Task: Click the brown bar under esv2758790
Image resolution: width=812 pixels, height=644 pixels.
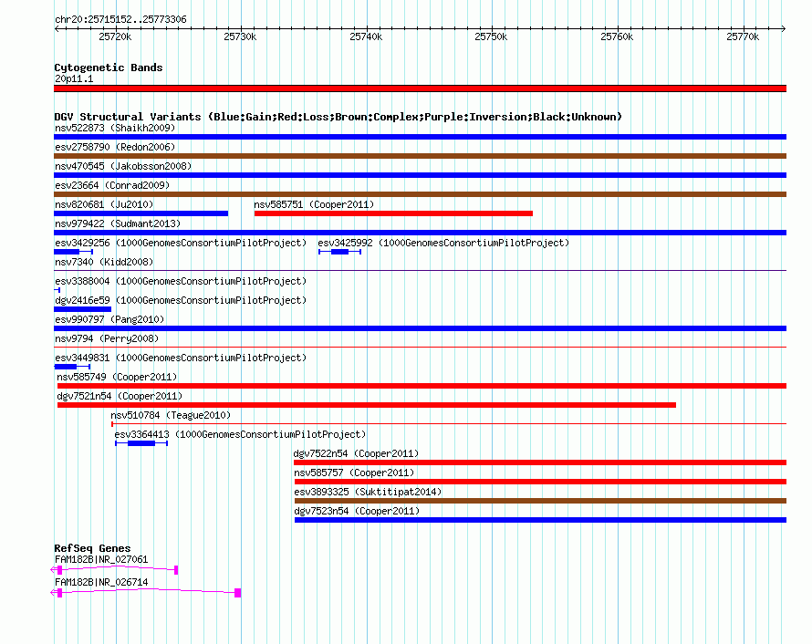Action: tap(420, 156)
